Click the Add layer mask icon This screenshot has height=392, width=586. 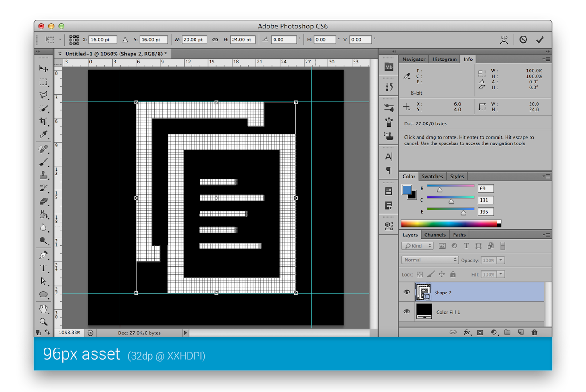(x=480, y=332)
